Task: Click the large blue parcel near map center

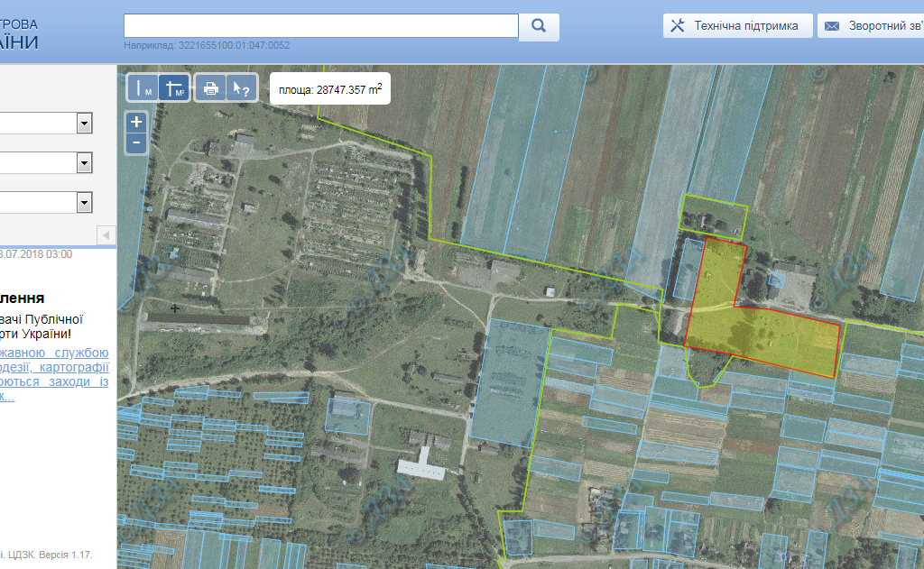Action: (508, 383)
